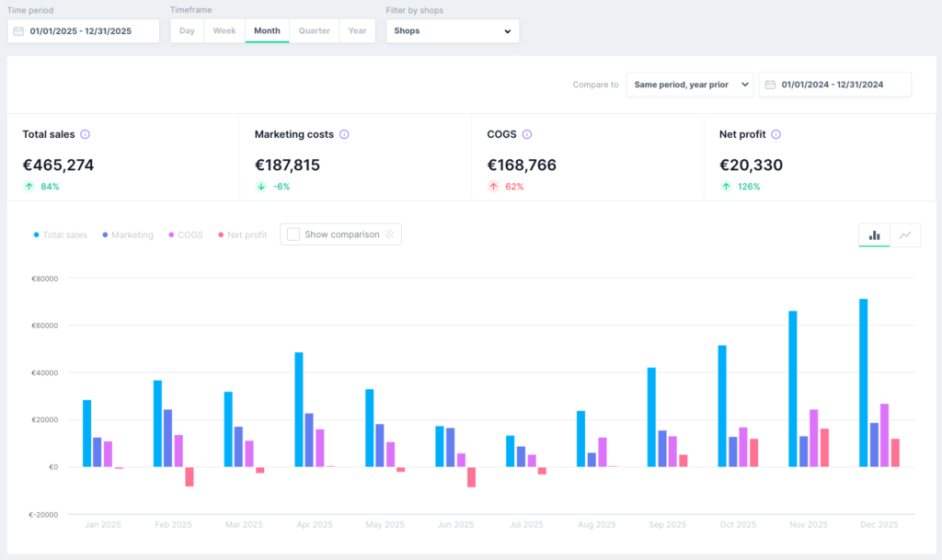Select the Week timeframe tab
The image size is (942, 560).
click(x=224, y=30)
